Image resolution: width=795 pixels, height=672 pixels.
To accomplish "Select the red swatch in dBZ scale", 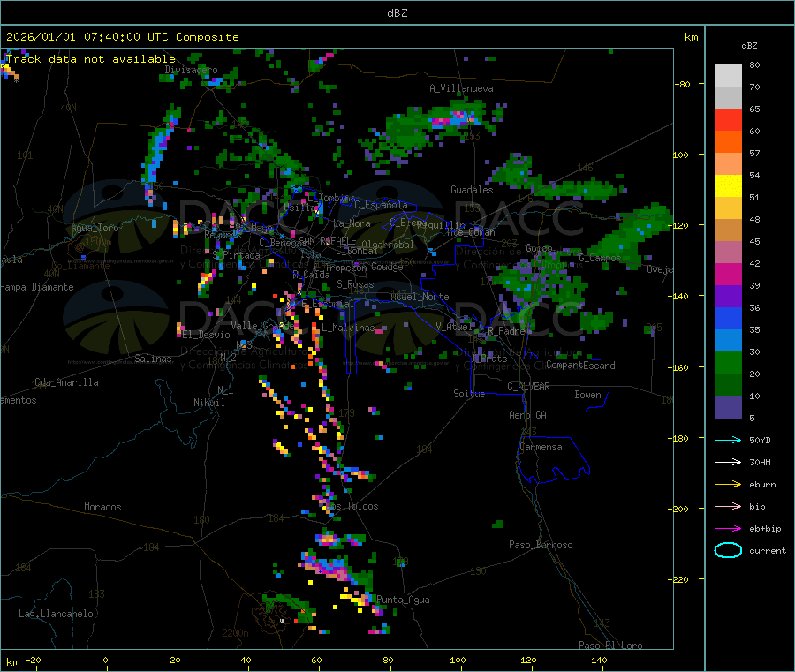I will pyautogui.click(x=728, y=119).
